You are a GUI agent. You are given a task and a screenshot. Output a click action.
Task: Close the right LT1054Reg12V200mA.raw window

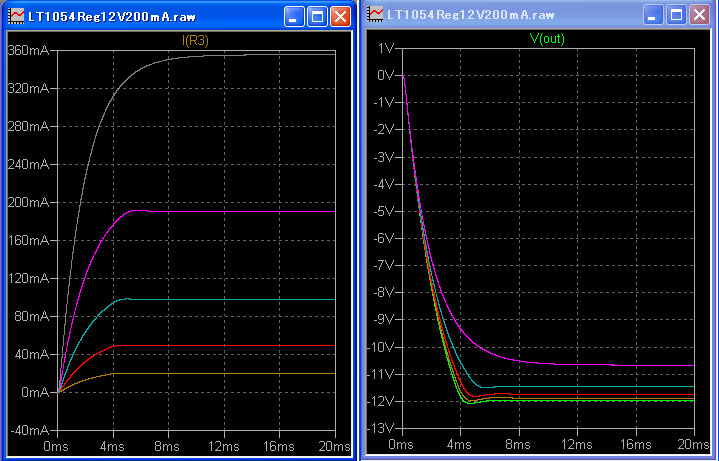click(699, 15)
